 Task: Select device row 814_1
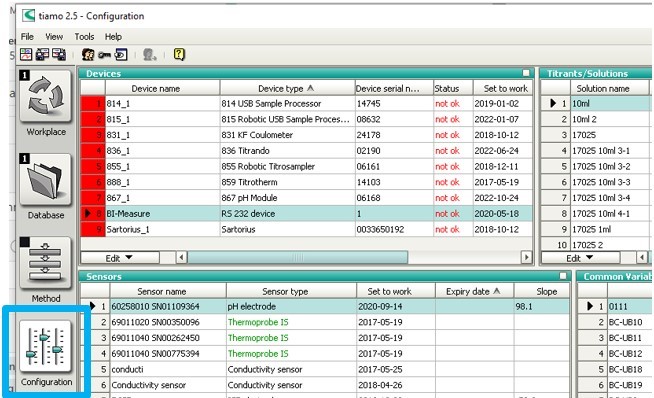click(x=306, y=103)
